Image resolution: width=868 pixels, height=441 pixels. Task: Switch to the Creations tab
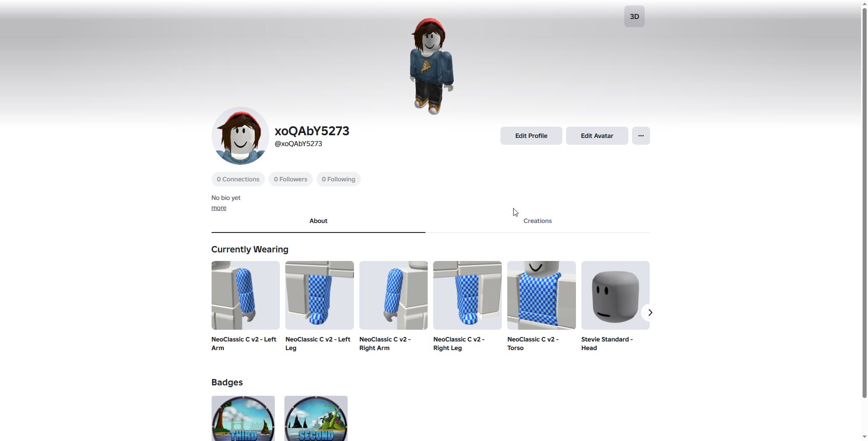click(538, 221)
